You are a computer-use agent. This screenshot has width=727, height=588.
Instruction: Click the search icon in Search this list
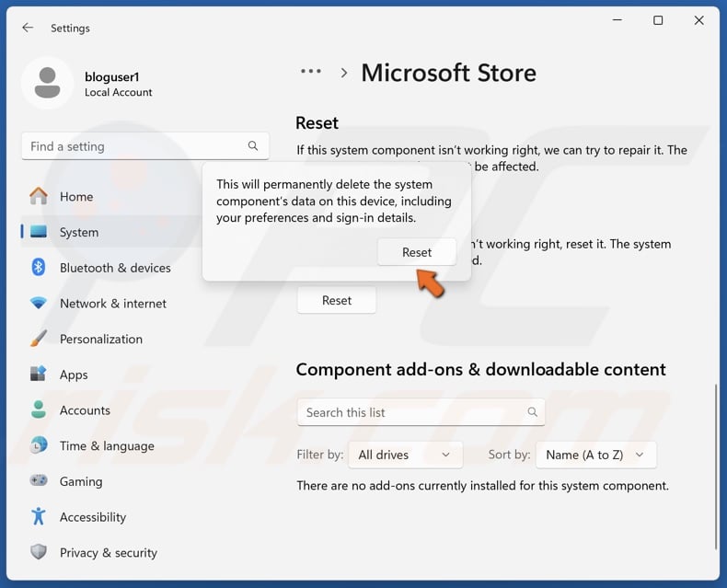pyautogui.click(x=532, y=412)
